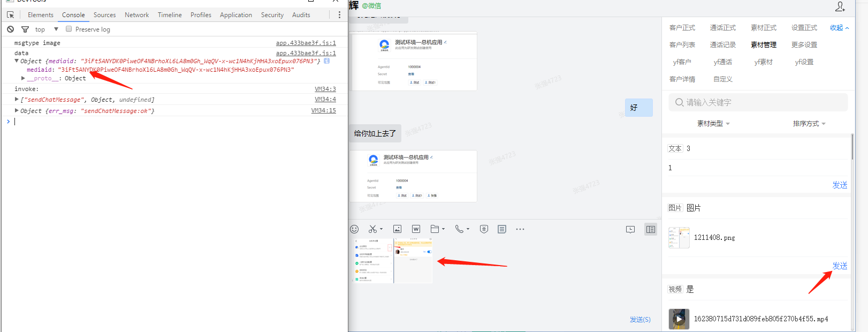Viewport: 868px width, 332px height.
Task: Expand folder icon dropdown arrow
Action: 444,229
